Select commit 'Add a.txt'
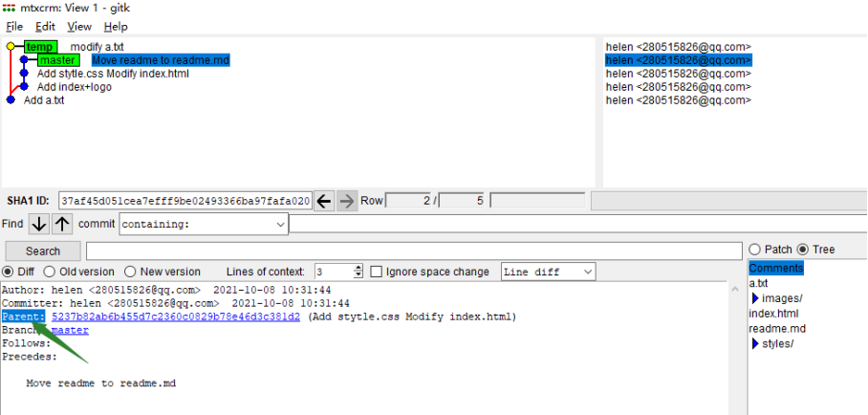The width and height of the screenshot is (868, 415). [44, 100]
